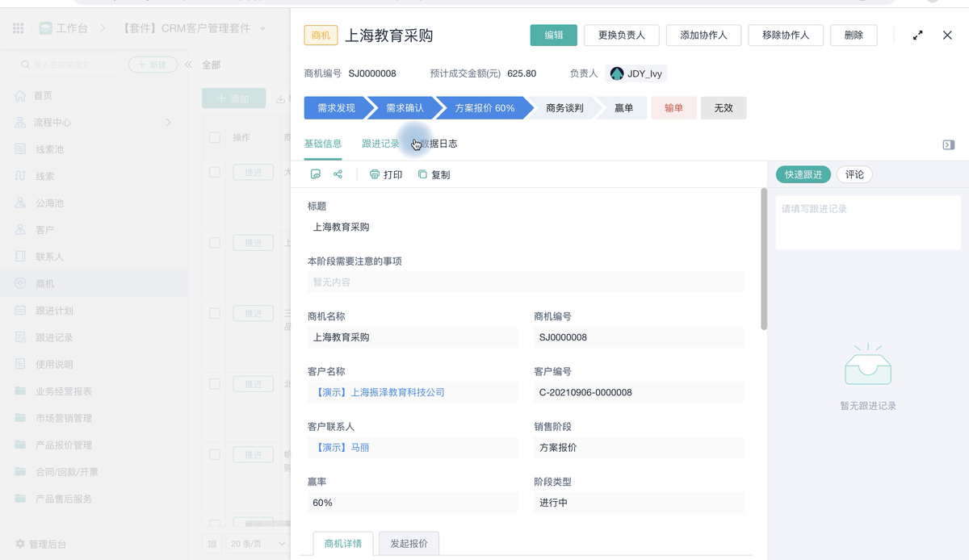This screenshot has width=969, height=560.
Task: Tick the checkbox of the second table row
Action: click(x=215, y=242)
